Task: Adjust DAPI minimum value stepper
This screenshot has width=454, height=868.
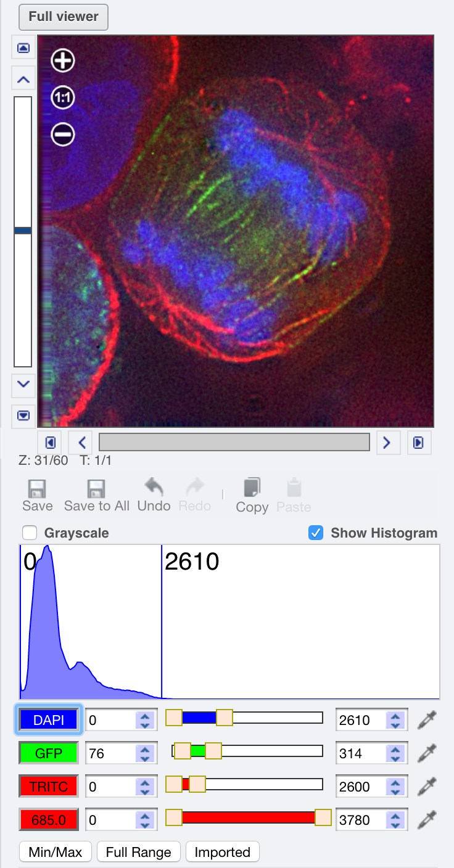Action: coord(144,719)
